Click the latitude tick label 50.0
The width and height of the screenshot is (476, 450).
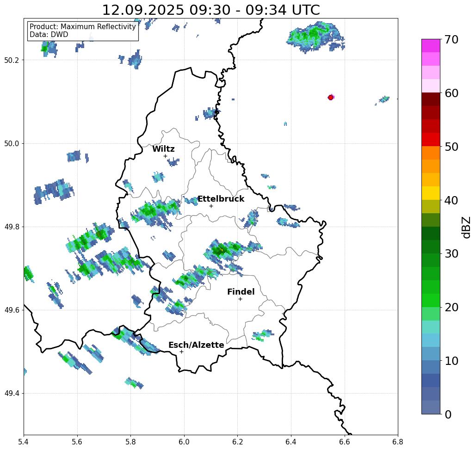(12, 143)
